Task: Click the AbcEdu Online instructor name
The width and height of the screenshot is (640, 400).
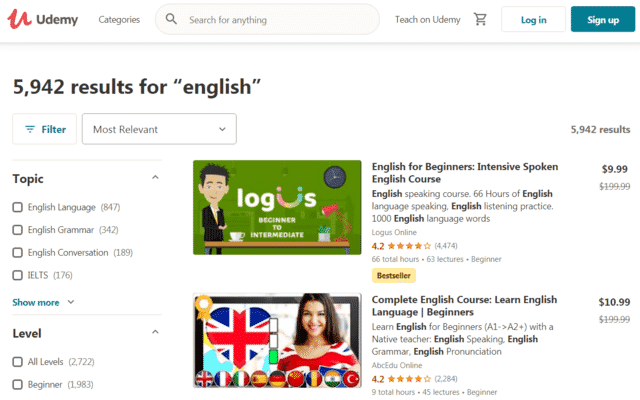Action: pos(397,365)
